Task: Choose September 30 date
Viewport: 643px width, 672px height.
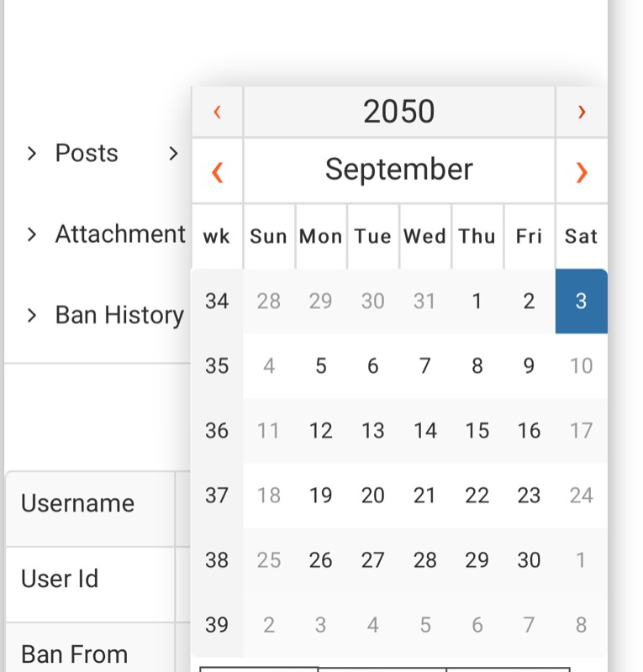Action: [x=529, y=560]
